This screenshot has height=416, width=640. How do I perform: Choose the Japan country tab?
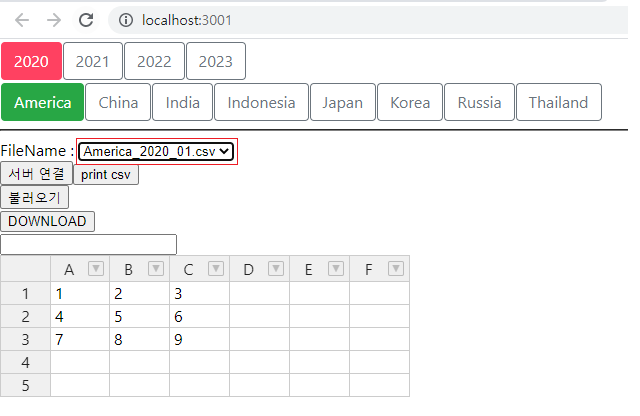coord(342,102)
